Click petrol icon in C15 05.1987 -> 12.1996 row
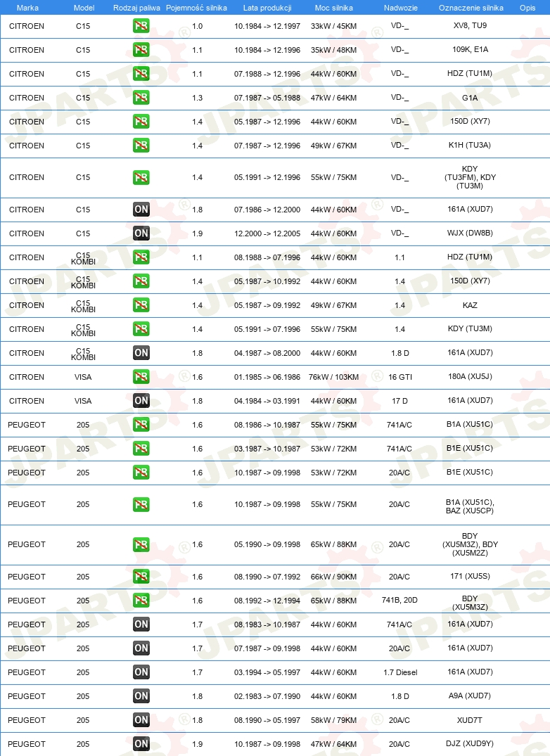The height and width of the screenshot is (756, 550). click(141, 122)
